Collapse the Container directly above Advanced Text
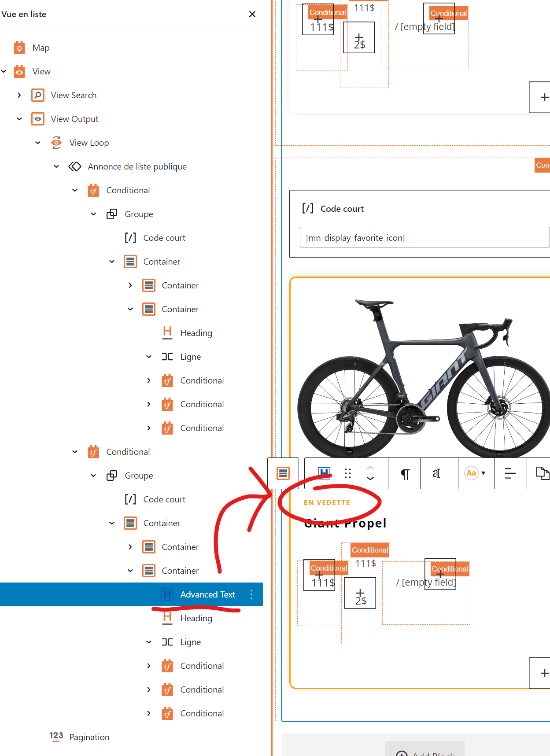Viewport: 550px width, 756px height. click(x=130, y=571)
